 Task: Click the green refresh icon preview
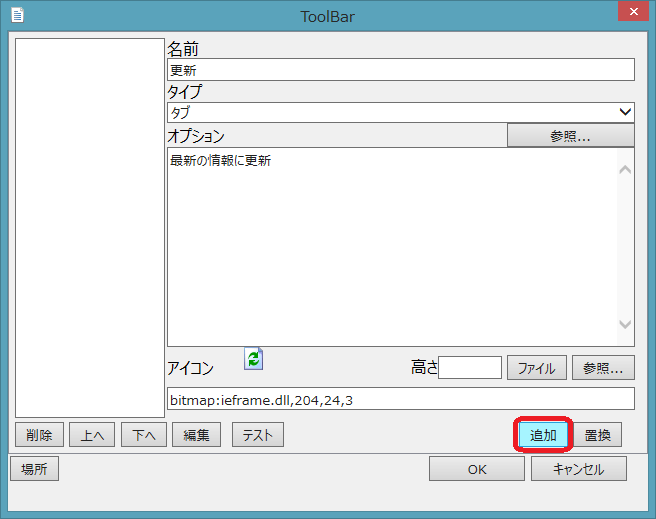pos(253,359)
